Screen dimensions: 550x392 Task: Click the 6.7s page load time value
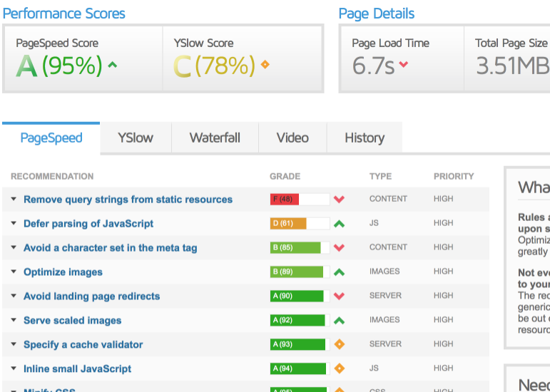click(373, 66)
